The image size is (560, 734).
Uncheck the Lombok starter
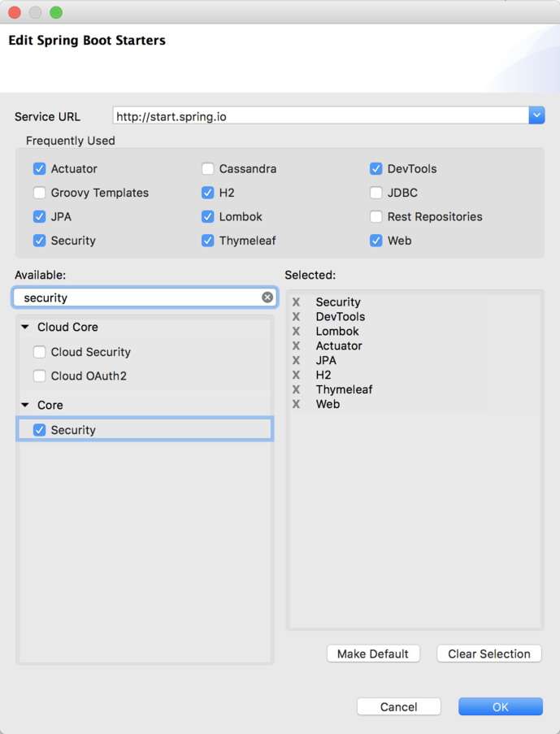[207, 216]
